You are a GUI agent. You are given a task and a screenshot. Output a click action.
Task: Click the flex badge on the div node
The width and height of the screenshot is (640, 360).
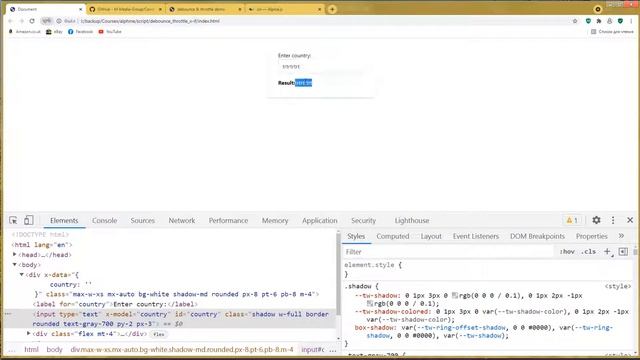point(159,334)
